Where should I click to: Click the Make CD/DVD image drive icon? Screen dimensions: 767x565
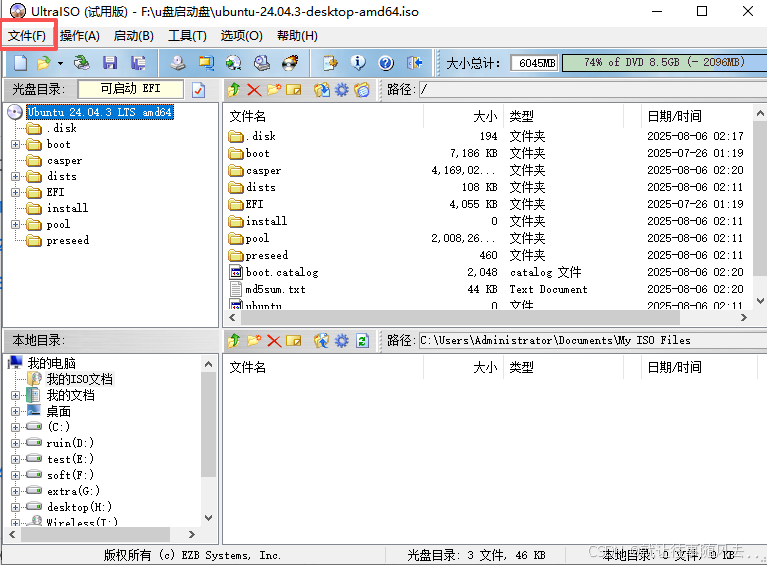click(x=178, y=63)
